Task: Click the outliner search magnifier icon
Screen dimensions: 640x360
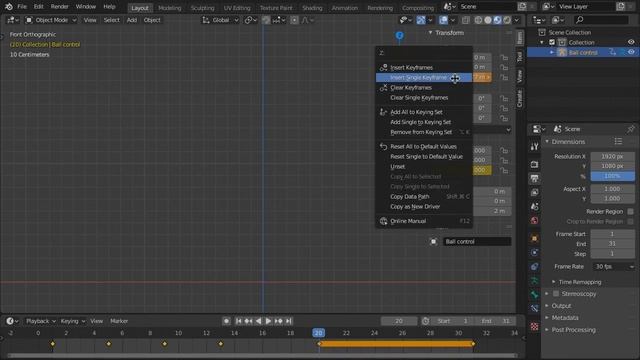Action: pos(580,20)
